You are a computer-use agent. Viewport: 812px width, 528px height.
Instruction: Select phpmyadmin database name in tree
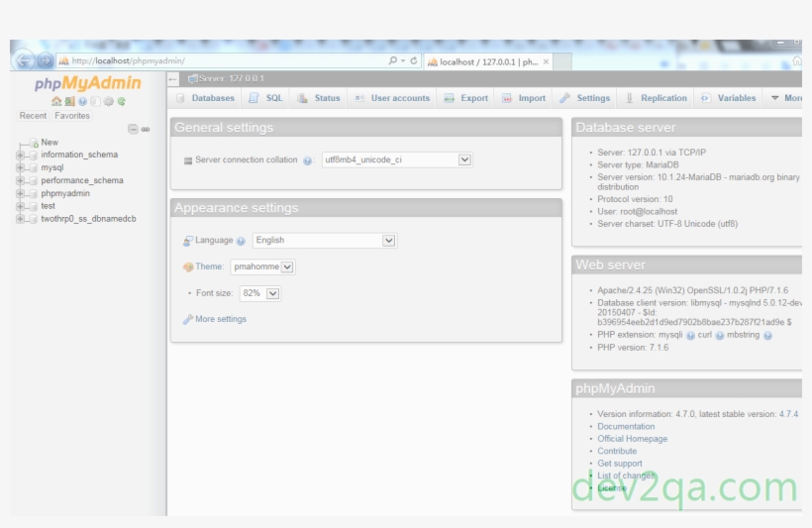click(x=65, y=193)
